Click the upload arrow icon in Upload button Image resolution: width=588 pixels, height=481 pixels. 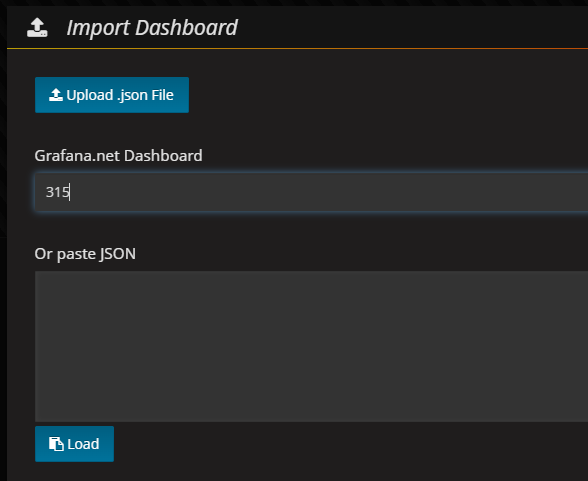56,95
